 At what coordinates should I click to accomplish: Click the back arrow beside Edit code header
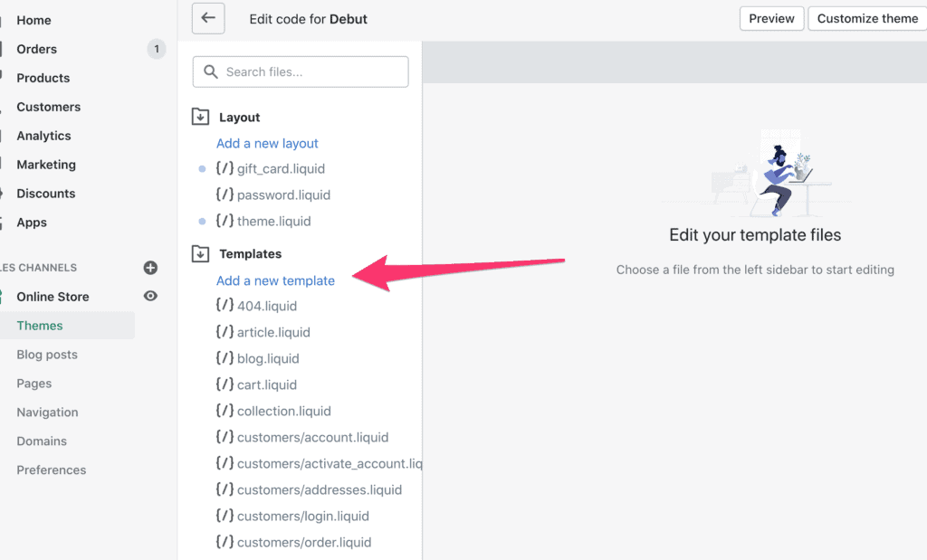[208, 18]
